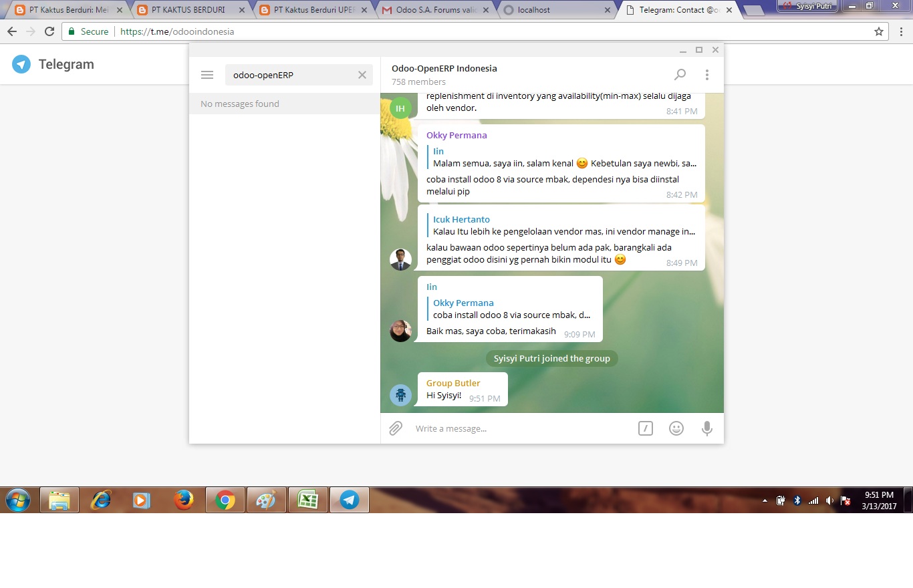
Task: Open Okky Permana's profile from message
Action: tap(456, 135)
